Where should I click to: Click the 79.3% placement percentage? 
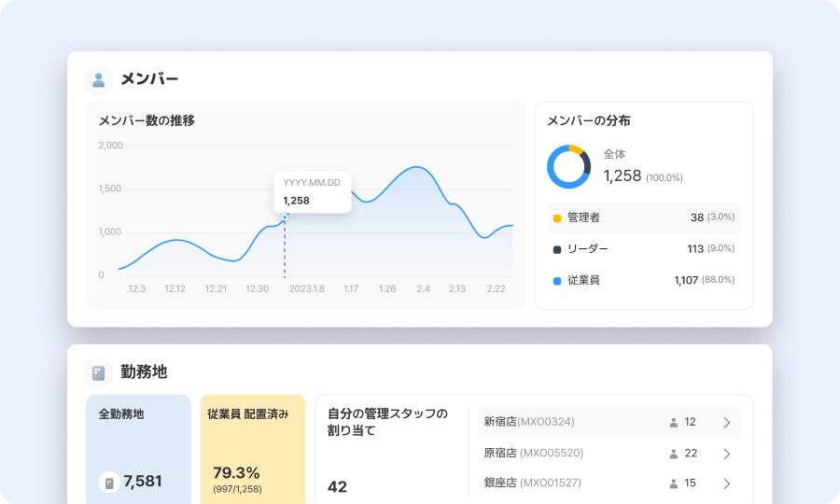pyautogui.click(x=236, y=473)
